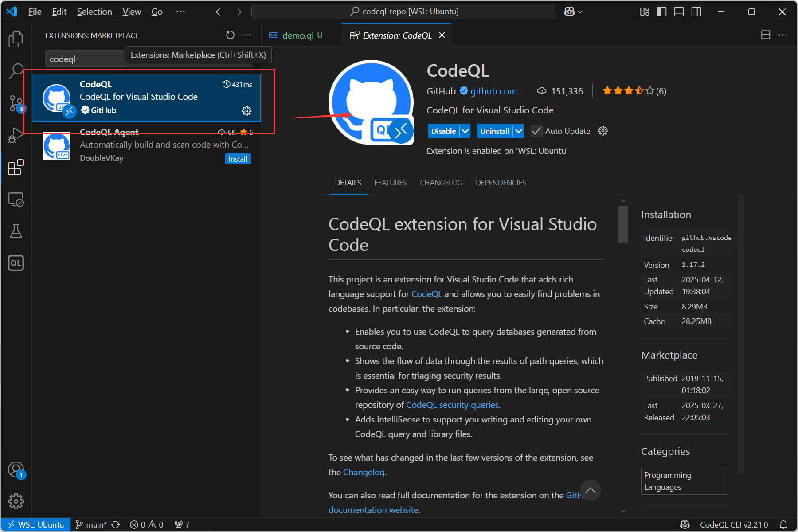Screen dimensions: 798x532
Task: Open the Search view in activity bar
Action: (x=16, y=71)
